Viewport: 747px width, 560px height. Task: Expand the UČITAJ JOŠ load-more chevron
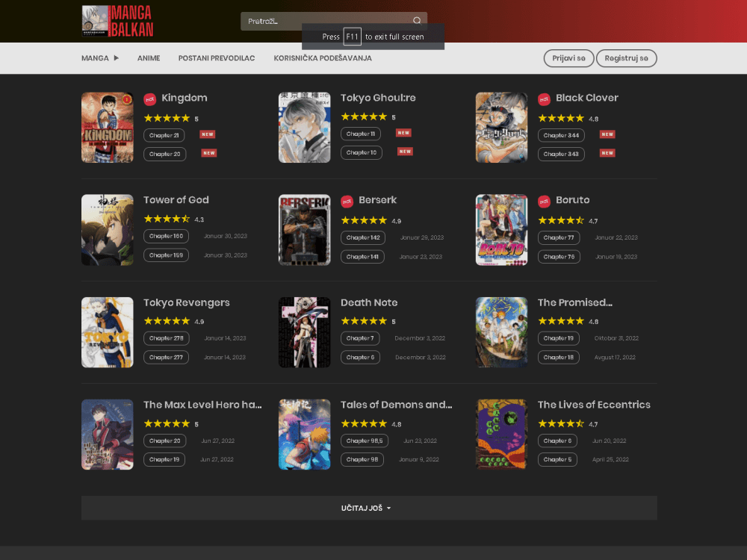pyautogui.click(x=389, y=508)
